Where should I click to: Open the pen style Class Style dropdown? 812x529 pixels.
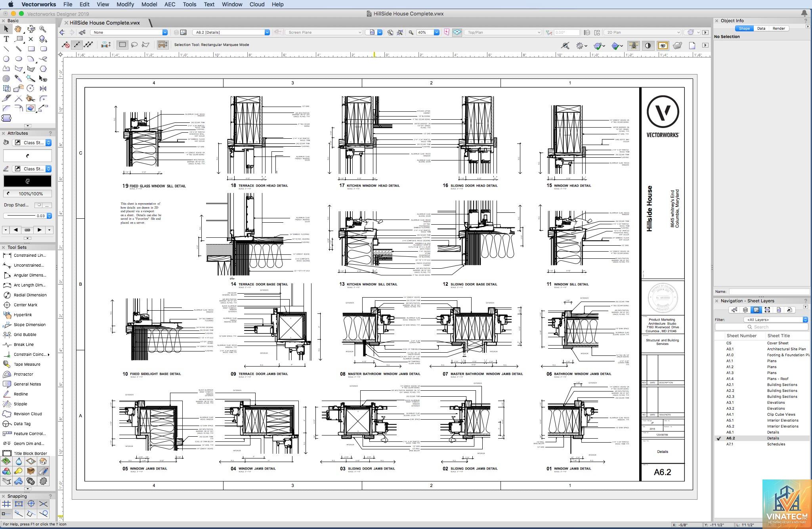point(32,169)
